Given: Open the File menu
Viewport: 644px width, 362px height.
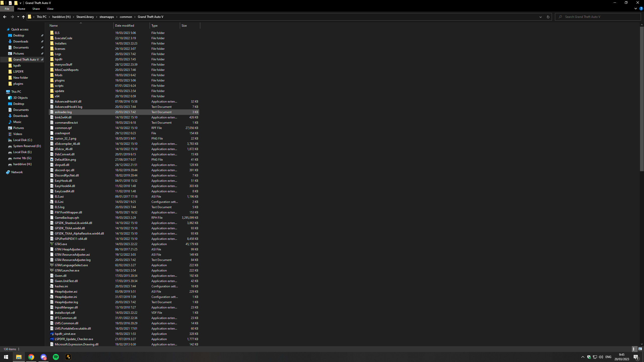Looking at the screenshot, I should [x=7, y=9].
